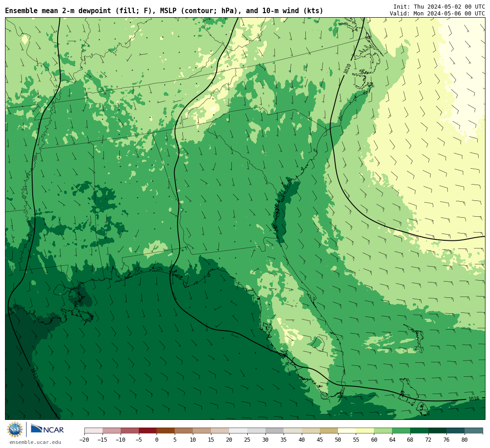Click the 15 colorbar tick label
Screen dimensions: 490x448
coord(211,439)
